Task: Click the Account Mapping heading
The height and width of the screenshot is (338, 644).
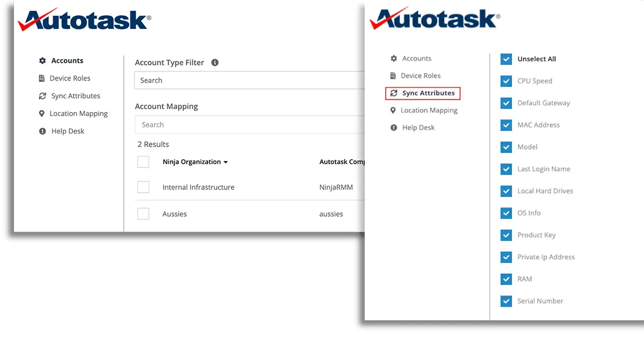Action: click(166, 106)
